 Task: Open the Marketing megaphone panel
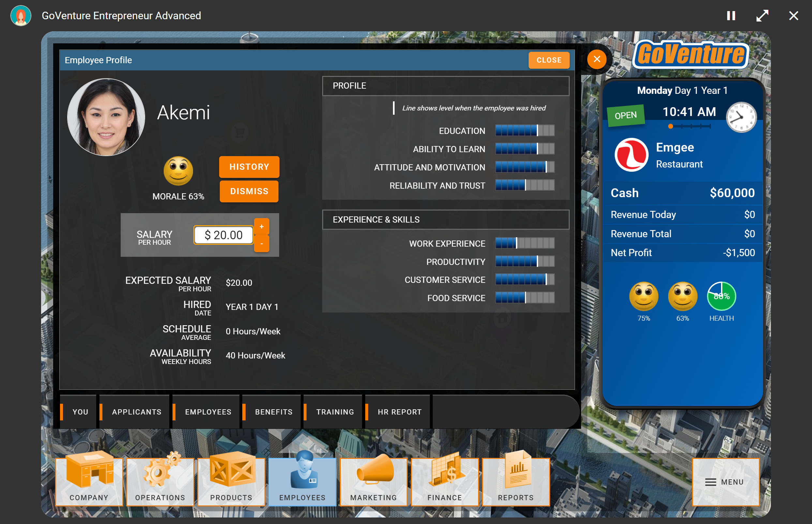pos(373,481)
